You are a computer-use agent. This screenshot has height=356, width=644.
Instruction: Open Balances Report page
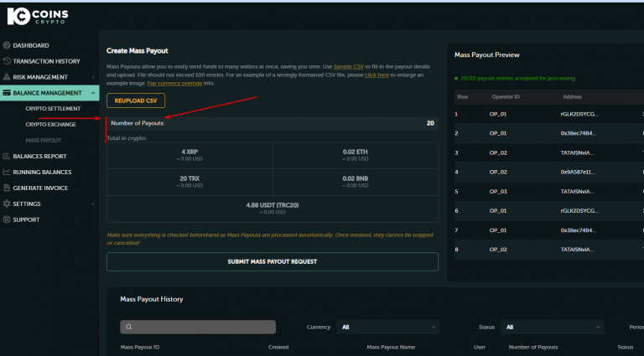point(39,157)
